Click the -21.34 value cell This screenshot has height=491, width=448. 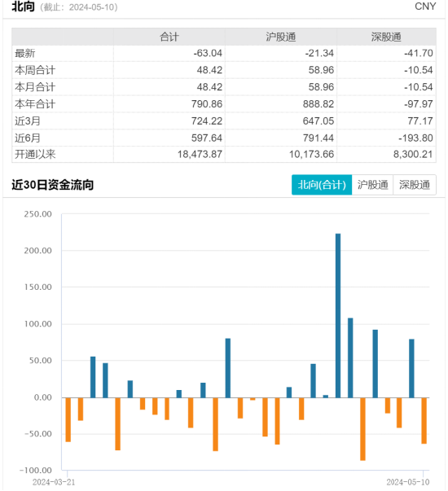click(319, 53)
